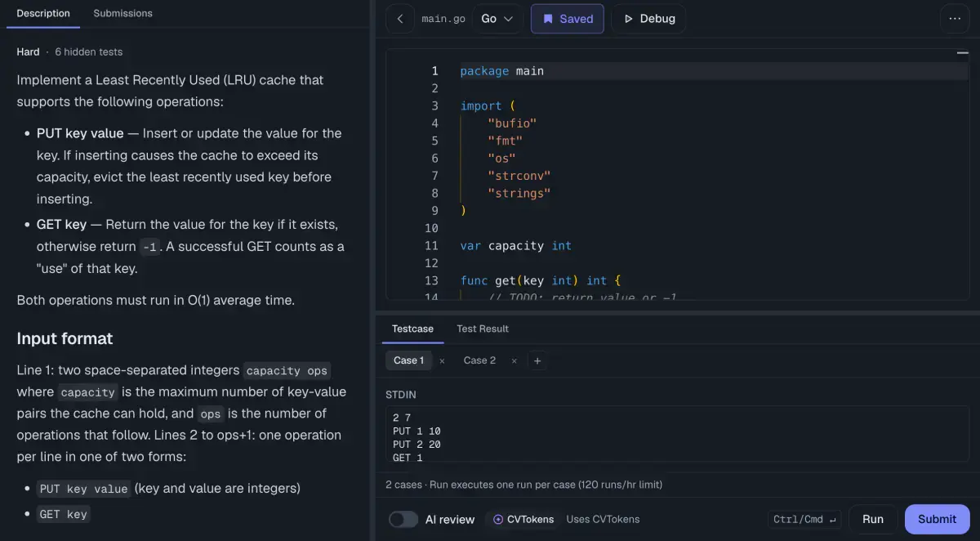The height and width of the screenshot is (541, 980).
Task: Click the 'PUT 2 20' line in STDIN
Action: tap(416, 445)
